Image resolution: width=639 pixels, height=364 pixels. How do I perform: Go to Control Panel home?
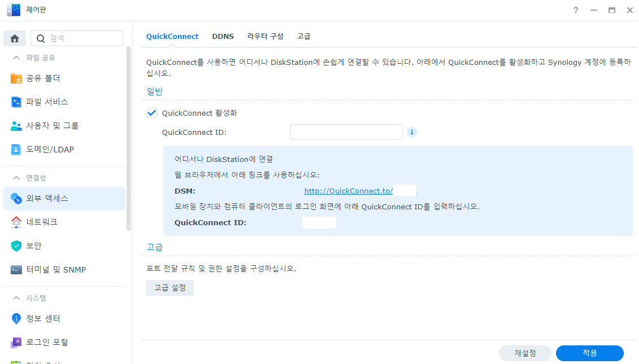click(x=15, y=38)
